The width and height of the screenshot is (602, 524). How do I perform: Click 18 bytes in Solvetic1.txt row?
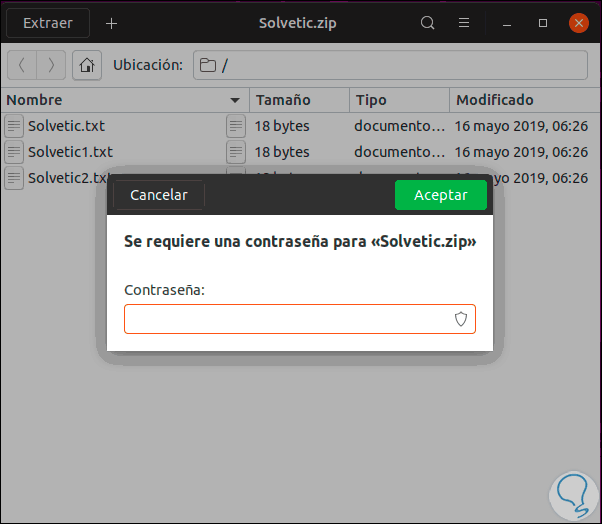pyautogui.click(x=282, y=152)
